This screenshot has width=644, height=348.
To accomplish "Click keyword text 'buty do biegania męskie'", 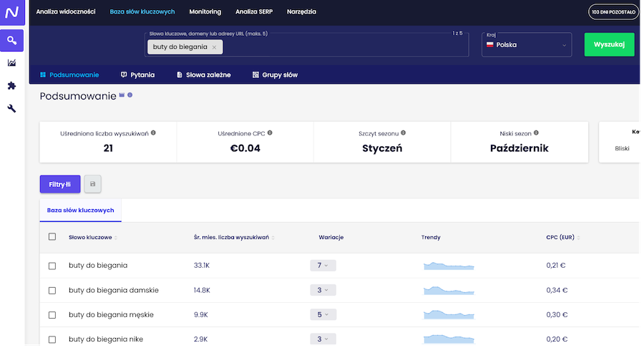I will [x=111, y=315].
